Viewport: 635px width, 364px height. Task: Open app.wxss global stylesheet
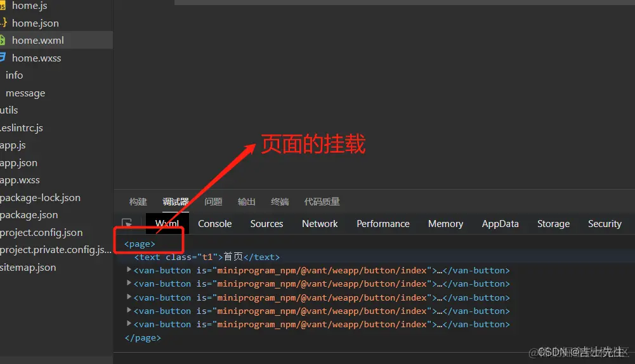pos(20,180)
